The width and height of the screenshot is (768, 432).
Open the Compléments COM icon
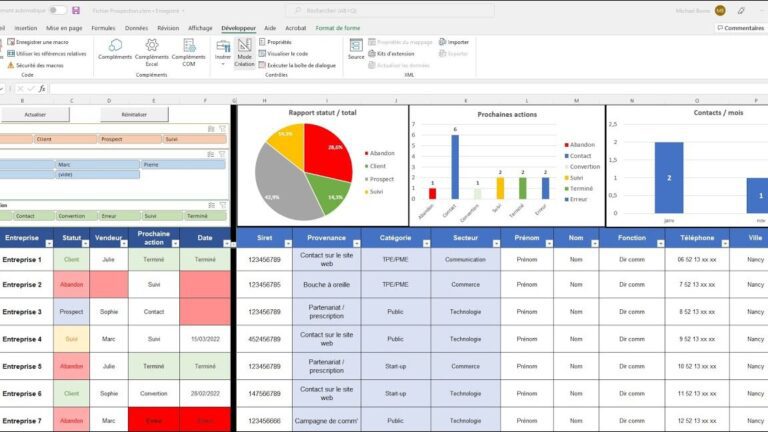point(189,46)
